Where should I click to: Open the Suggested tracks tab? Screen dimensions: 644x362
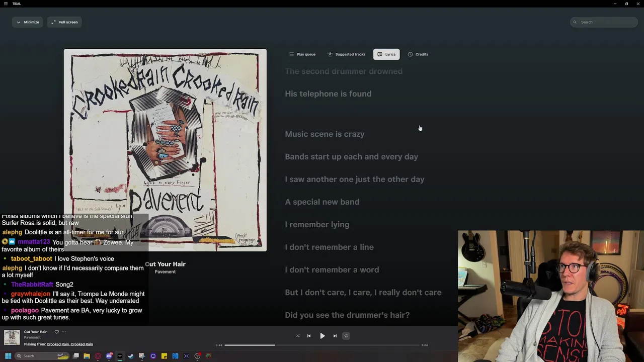click(x=347, y=54)
